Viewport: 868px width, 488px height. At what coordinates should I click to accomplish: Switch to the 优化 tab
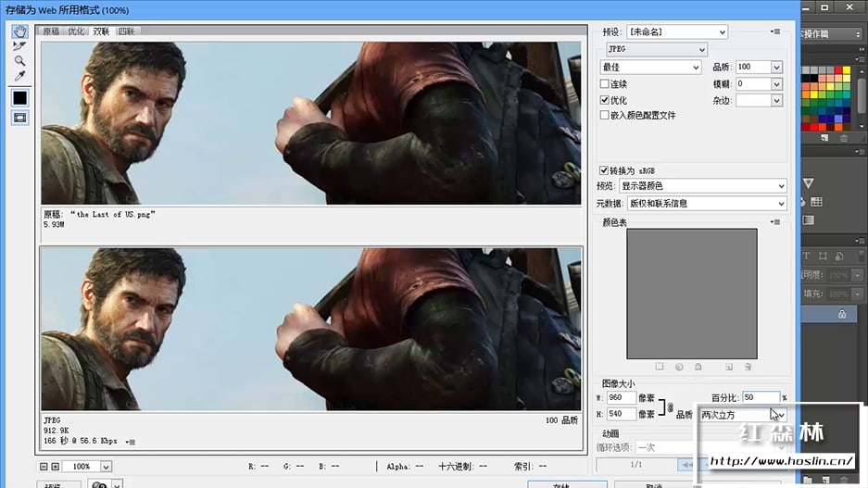(x=76, y=31)
